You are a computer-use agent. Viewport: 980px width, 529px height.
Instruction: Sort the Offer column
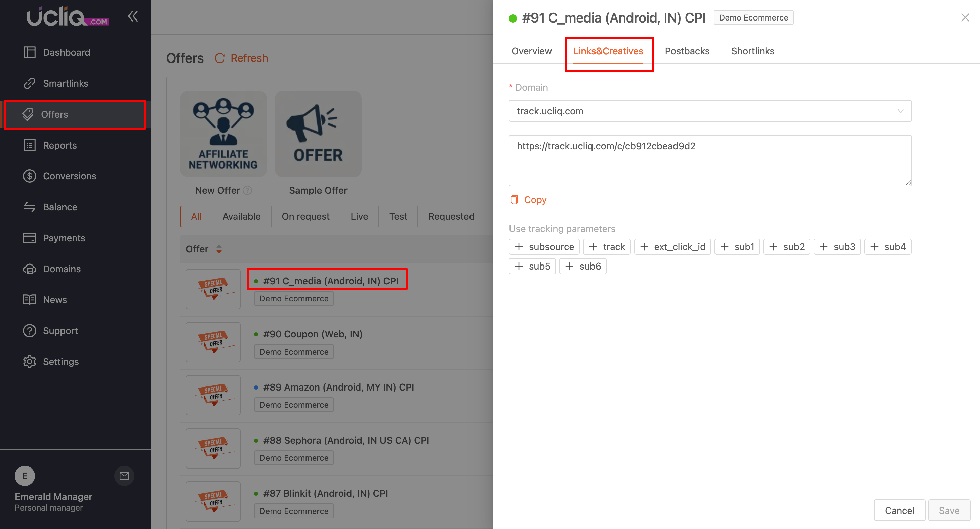click(x=219, y=249)
